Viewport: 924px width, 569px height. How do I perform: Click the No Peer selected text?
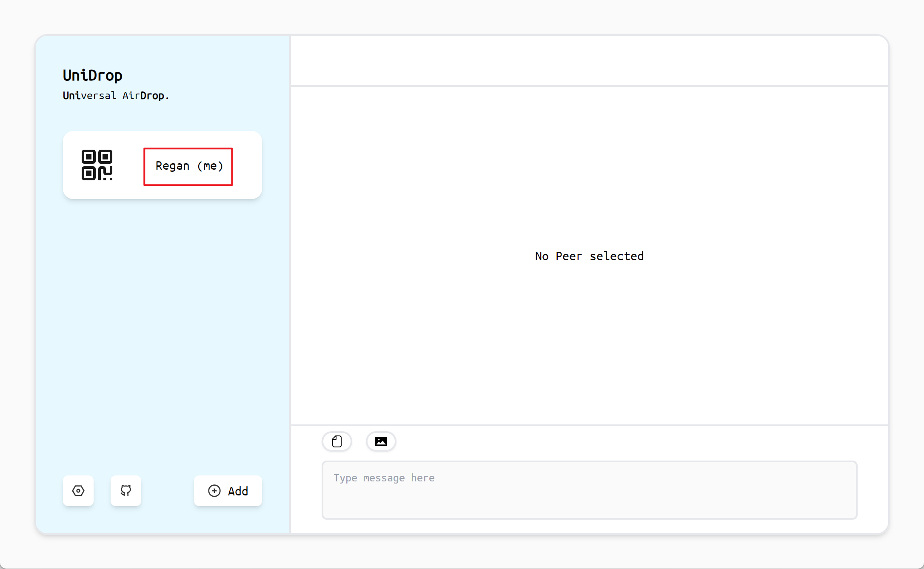click(589, 256)
